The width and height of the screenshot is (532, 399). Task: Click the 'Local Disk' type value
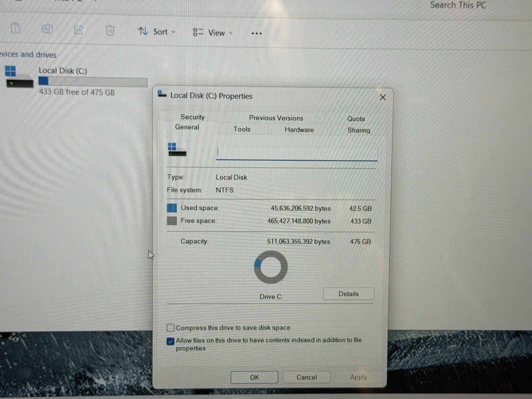231,177
